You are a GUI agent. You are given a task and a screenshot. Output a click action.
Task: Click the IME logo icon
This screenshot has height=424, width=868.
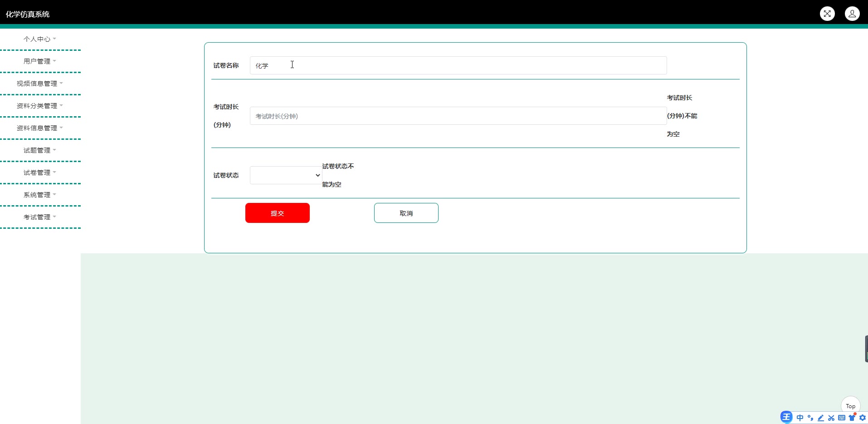(786, 417)
